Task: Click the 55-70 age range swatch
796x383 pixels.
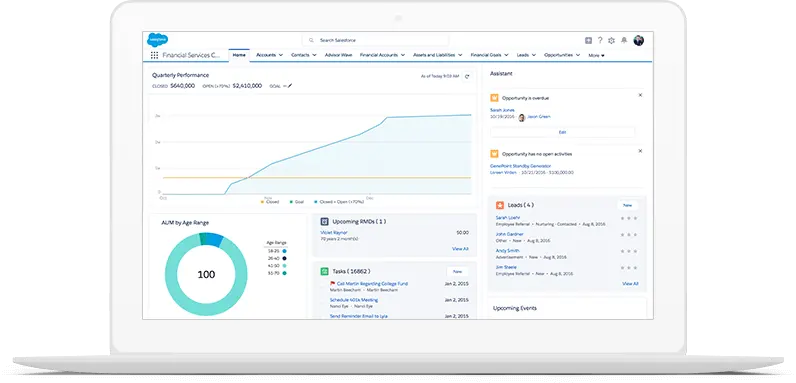Action: [284, 273]
